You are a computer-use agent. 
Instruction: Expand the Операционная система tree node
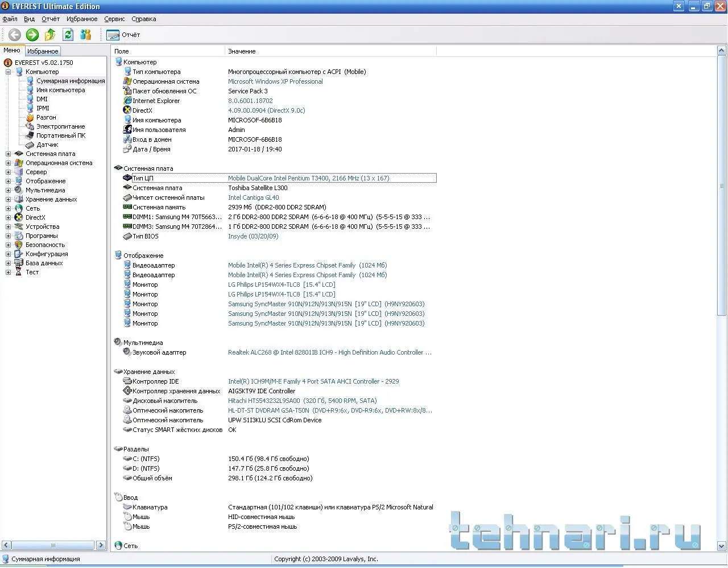click(9, 163)
